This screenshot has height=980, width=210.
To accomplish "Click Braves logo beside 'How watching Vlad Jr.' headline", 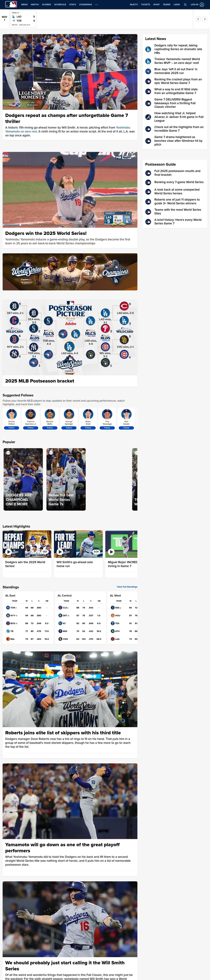I will pos(148,117).
